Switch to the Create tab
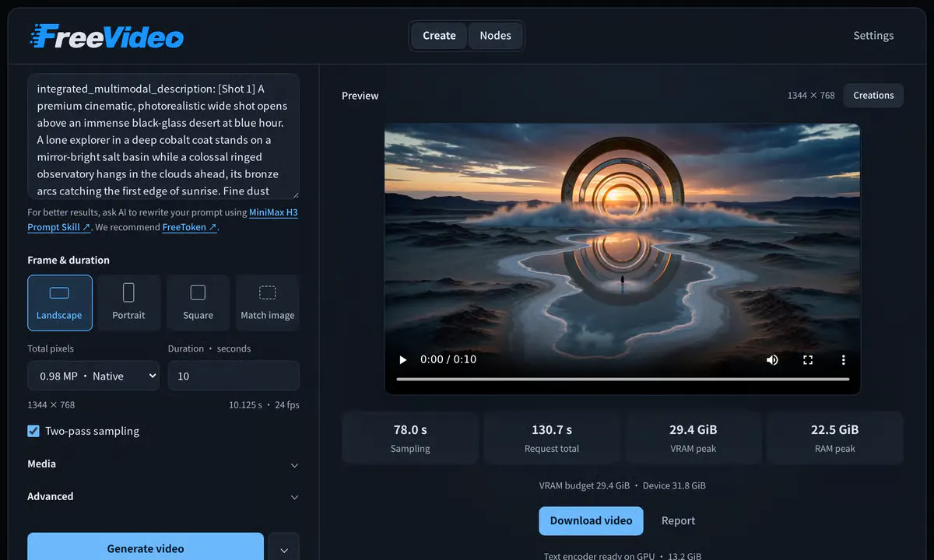This screenshot has width=934, height=560. coord(439,36)
